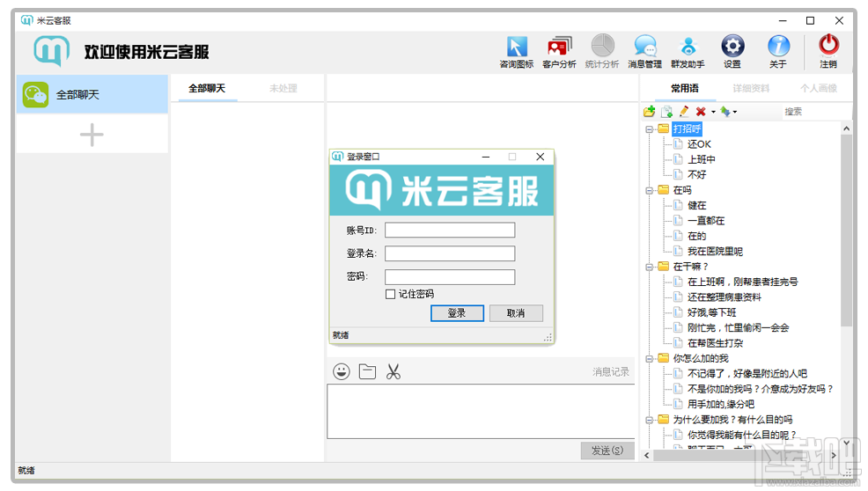The height and width of the screenshot is (491, 868).
Task: Collapse the 为什么要加我？有什么目的吗 folder node
Action: 650,420
